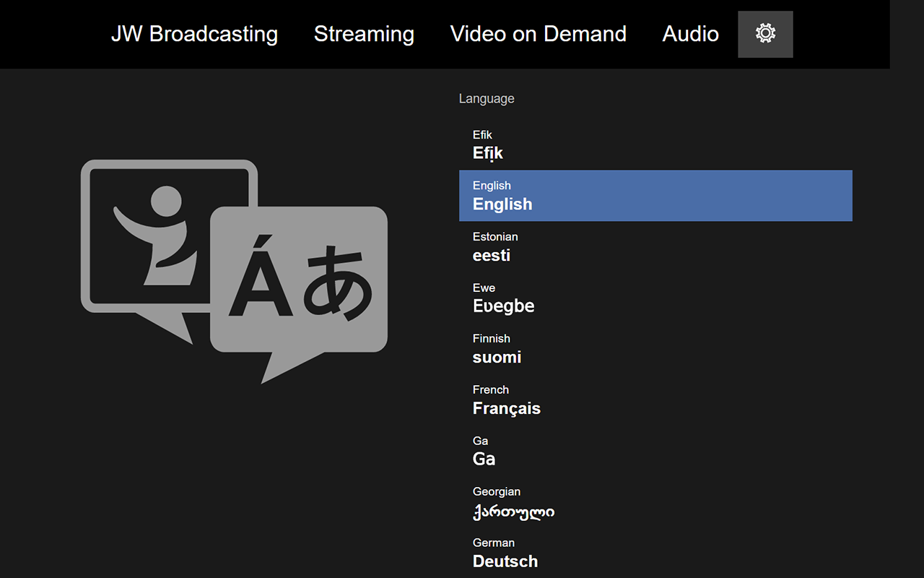This screenshot has height=578, width=924.
Task: Click the Language section header
Action: click(486, 98)
